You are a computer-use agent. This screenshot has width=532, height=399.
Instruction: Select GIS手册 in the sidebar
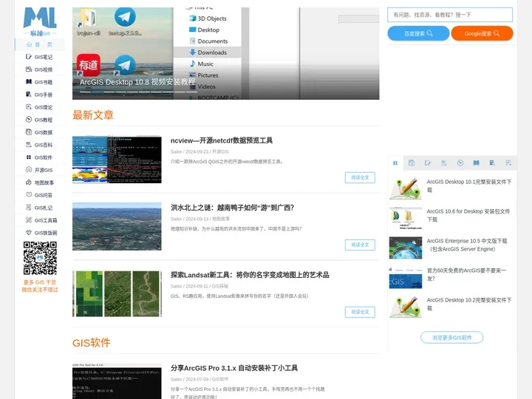coord(40,95)
